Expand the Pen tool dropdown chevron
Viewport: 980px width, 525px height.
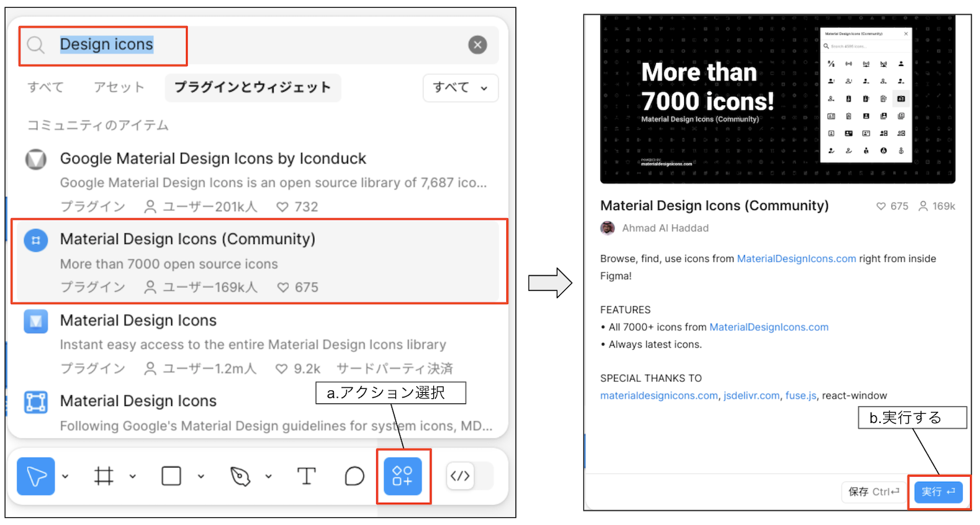[x=269, y=476]
